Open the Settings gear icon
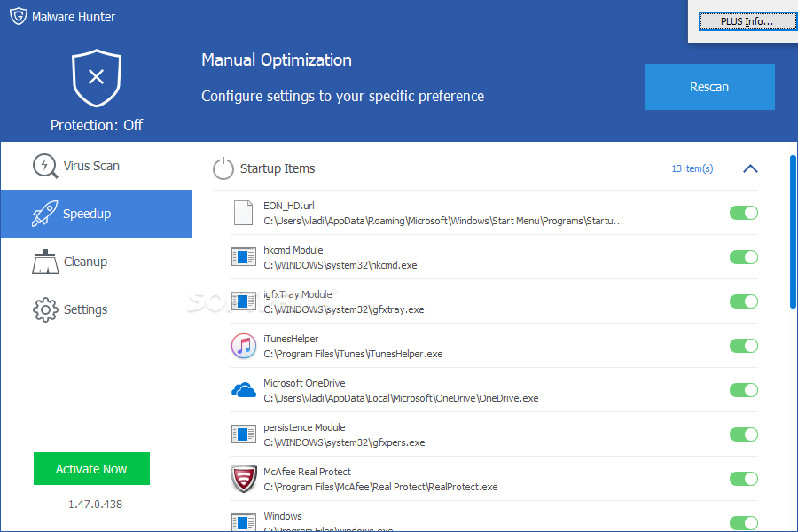Screen dimensions: 798x532 [44, 309]
